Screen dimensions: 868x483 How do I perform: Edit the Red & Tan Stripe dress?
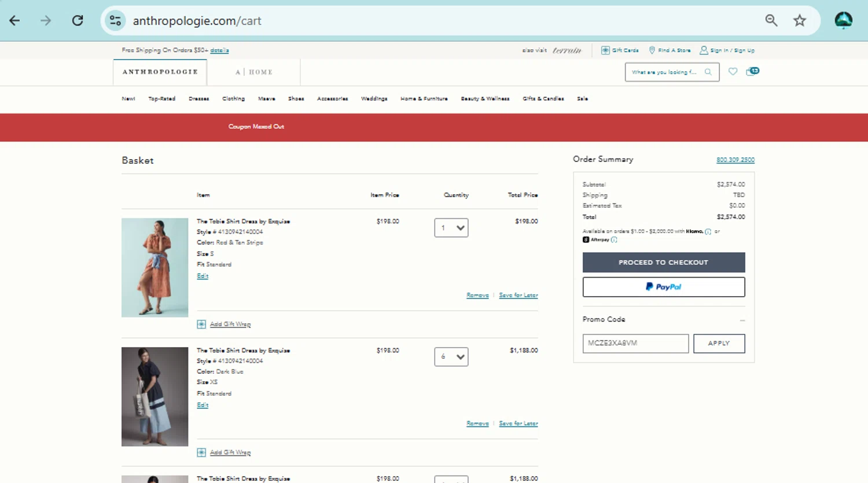[203, 276]
